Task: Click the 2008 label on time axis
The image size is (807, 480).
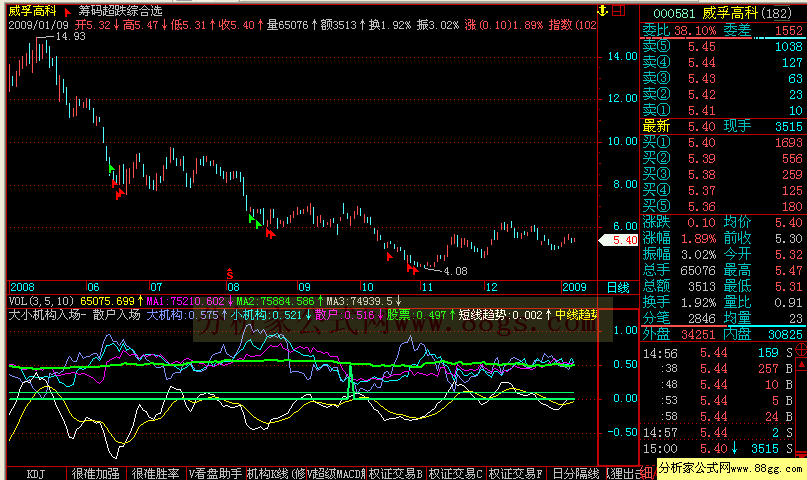Action: coord(22,287)
